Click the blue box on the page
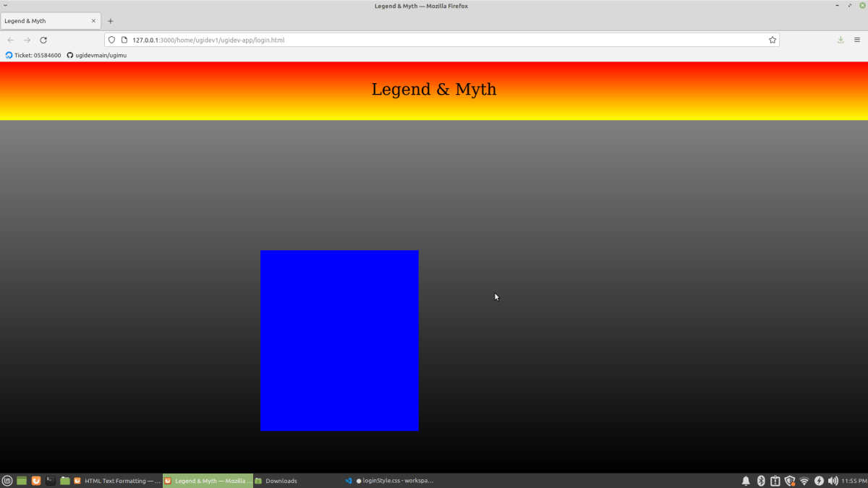This screenshot has width=868, height=488. click(x=339, y=341)
